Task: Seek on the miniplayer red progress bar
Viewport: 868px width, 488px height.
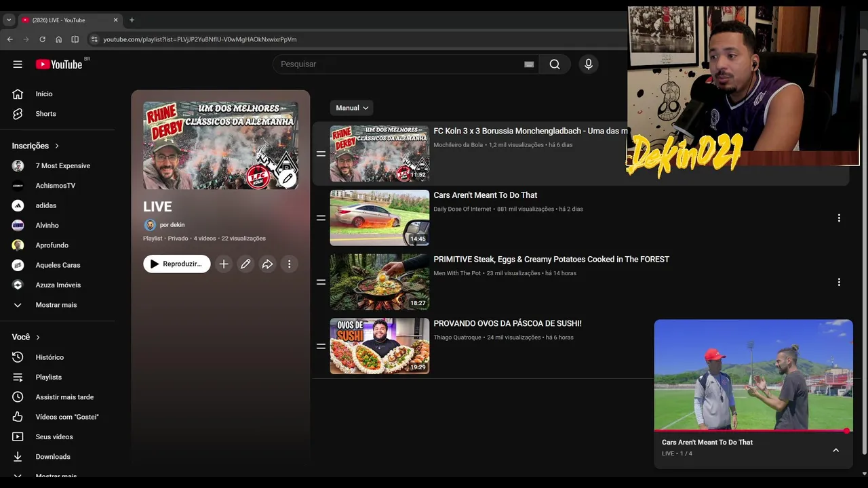Action: click(x=753, y=431)
